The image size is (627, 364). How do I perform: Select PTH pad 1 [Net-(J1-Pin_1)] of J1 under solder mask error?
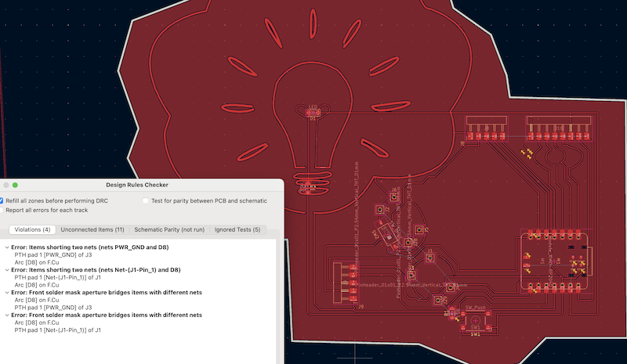57,330
